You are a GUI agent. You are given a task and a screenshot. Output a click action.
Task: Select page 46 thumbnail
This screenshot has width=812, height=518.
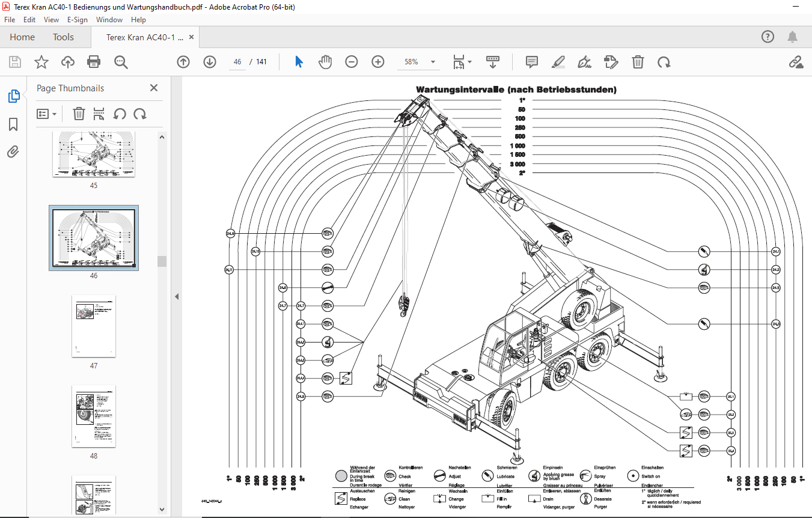pos(94,238)
